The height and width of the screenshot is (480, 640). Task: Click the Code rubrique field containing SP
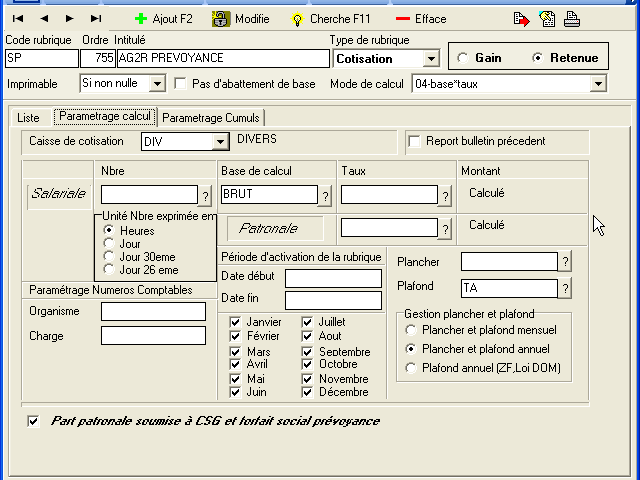[42, 58]
